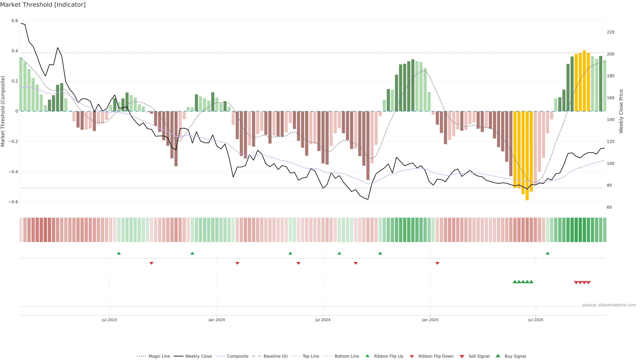
Task: Toggle Composite legend entry
Action: [237, 356]
